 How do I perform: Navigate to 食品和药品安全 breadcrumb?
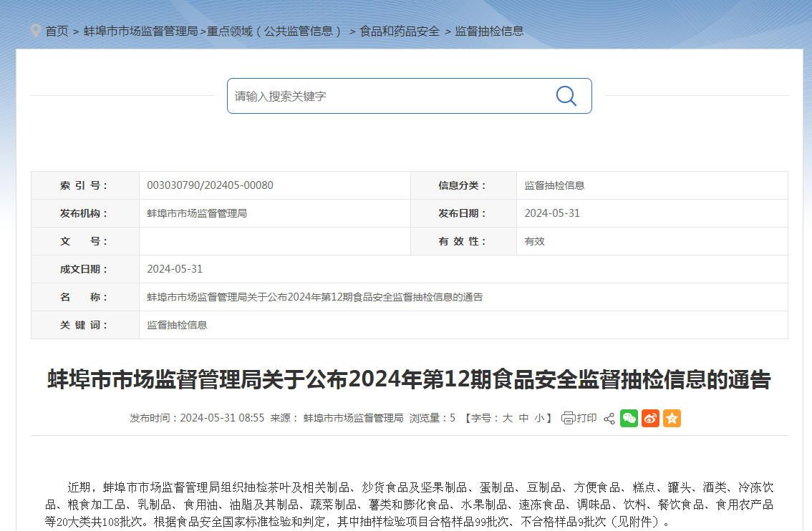click(400, 31)
